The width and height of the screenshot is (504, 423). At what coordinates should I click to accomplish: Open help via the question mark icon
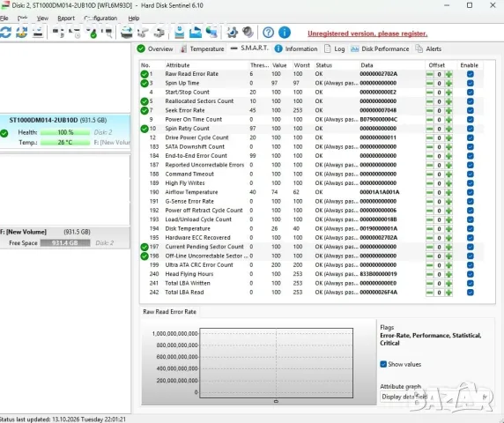point(268,33)
